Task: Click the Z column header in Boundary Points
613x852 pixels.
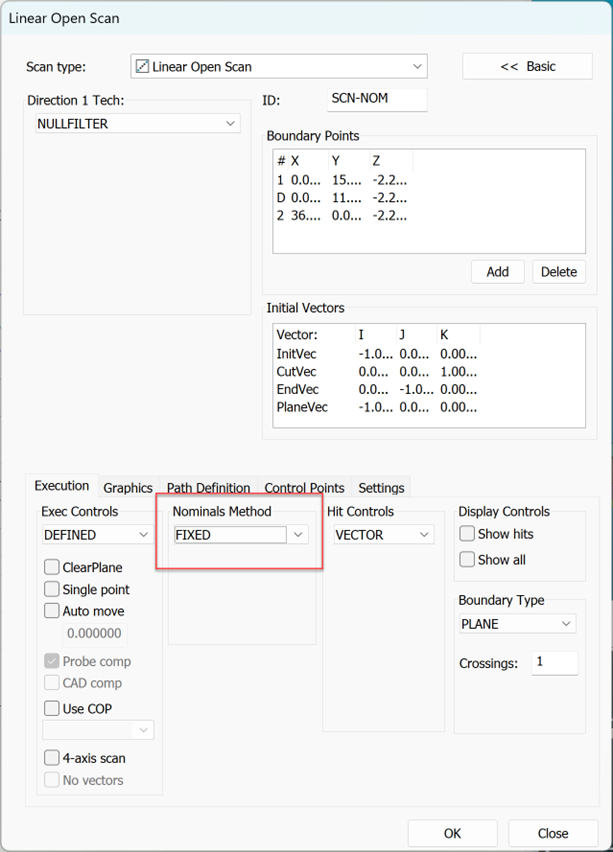Action: click(391, 161)
